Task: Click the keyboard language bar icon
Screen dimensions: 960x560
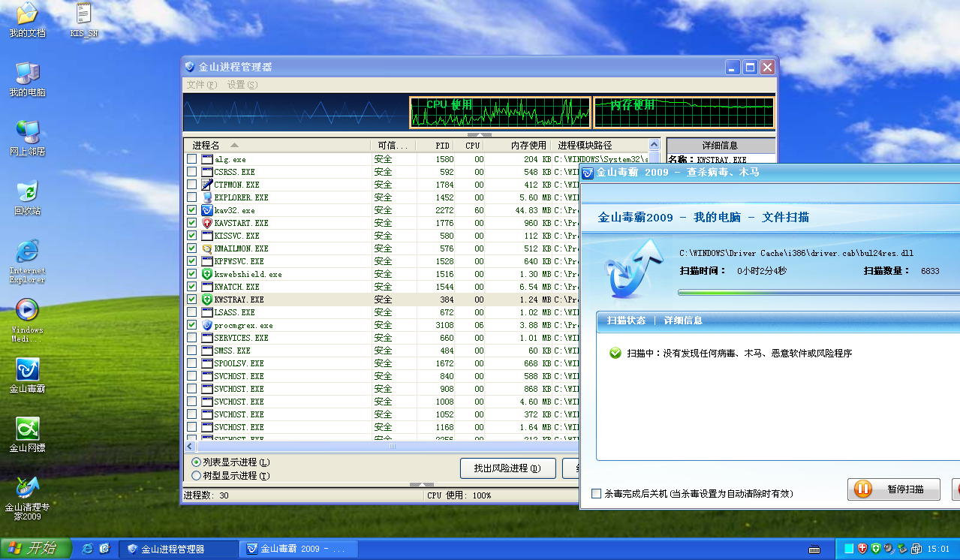Action: (x=814, y=549)
